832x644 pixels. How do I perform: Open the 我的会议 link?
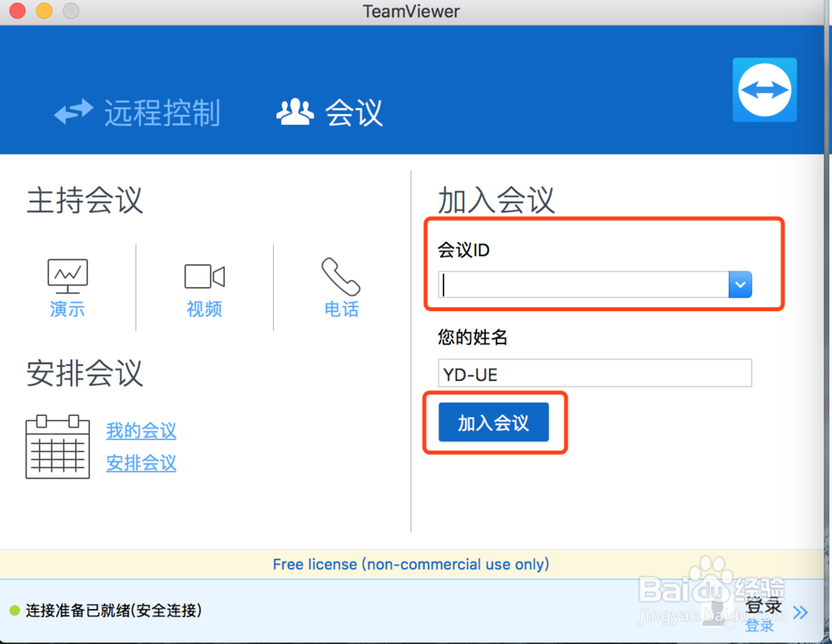(x=141, y=431)
